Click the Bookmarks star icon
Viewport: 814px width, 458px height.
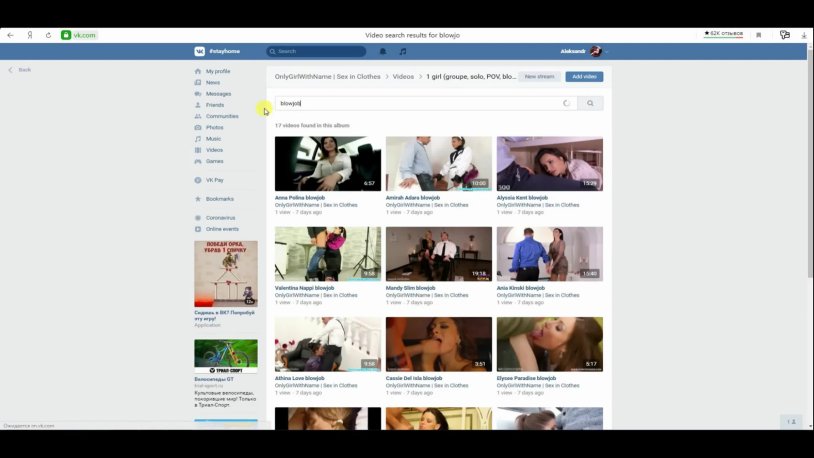(198, 199)
